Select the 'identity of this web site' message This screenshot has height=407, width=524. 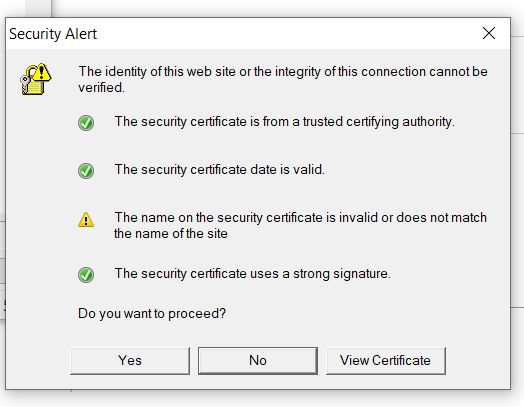(283, 80)
